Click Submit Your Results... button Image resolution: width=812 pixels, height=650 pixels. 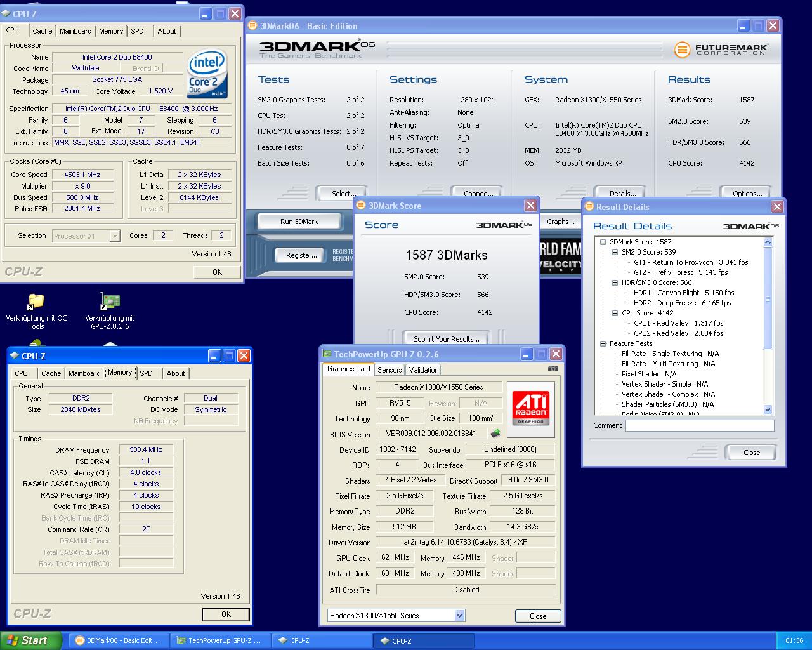click(x=447, y=339)
